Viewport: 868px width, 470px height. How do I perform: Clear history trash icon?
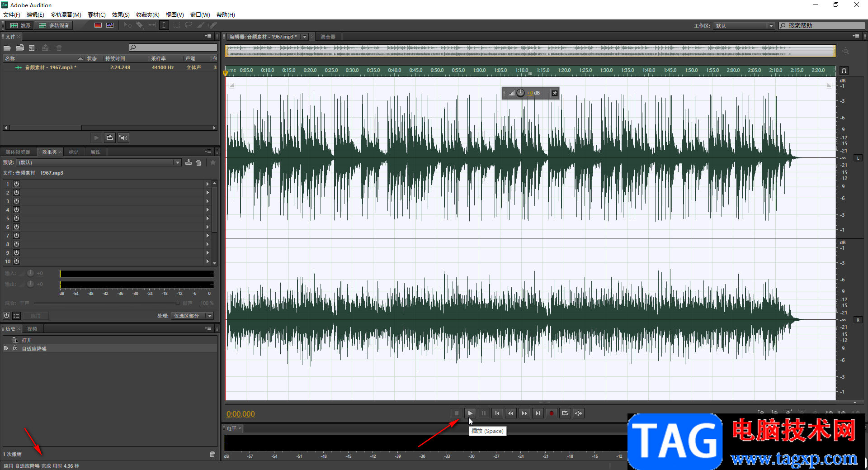coord(212,454)
